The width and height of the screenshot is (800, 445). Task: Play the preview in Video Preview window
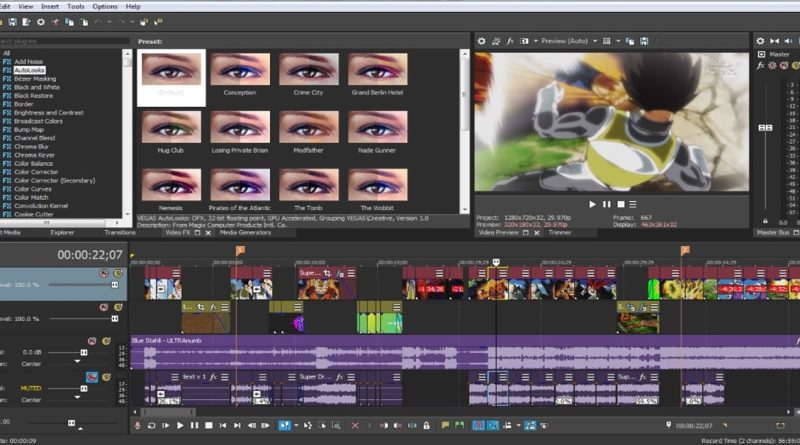click(x=592, y=204)
